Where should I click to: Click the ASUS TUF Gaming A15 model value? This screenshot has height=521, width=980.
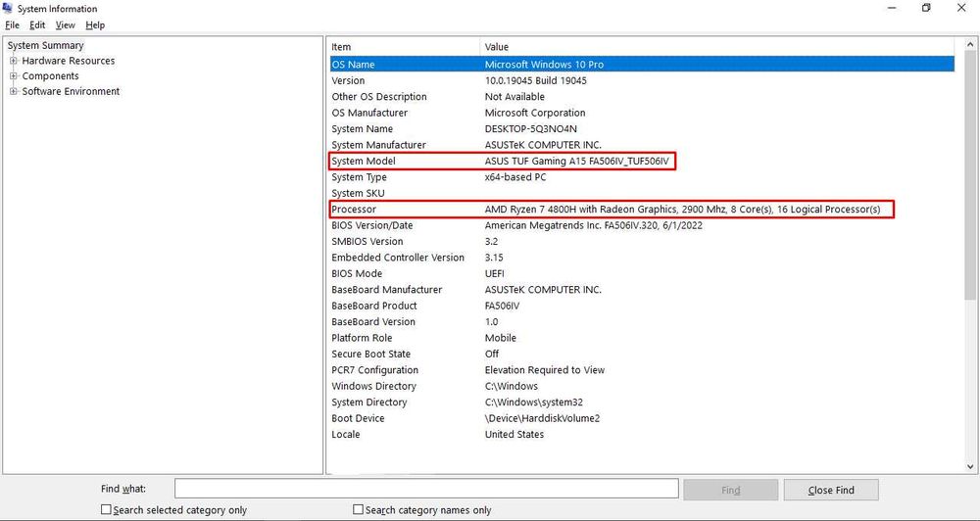coord(577,162)
